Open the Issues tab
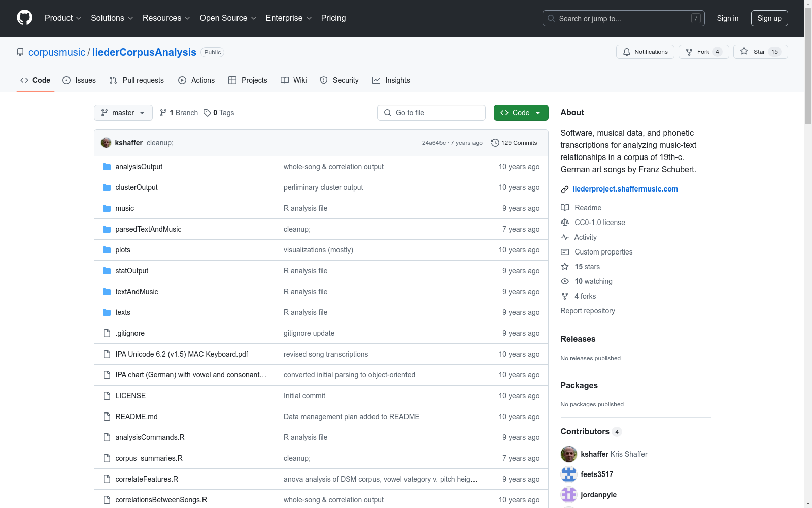Screen dimensions: 812x508 [79, 80]
